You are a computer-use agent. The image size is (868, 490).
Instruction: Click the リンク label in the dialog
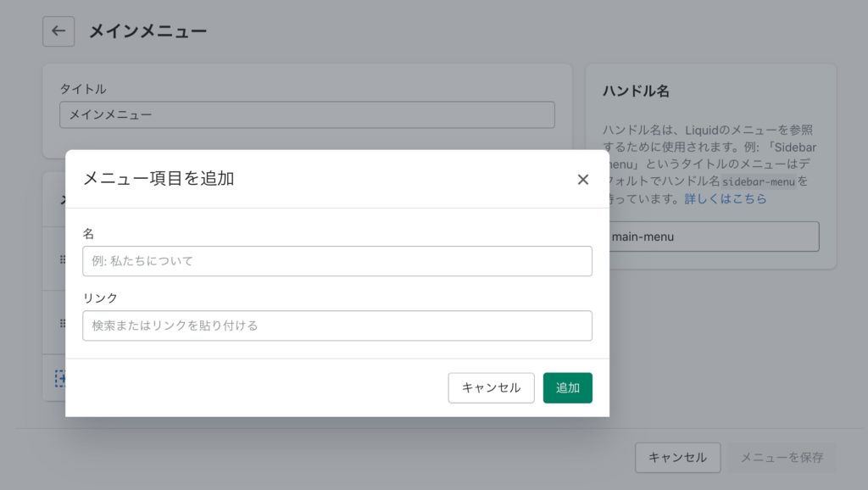tap(100, 298)
